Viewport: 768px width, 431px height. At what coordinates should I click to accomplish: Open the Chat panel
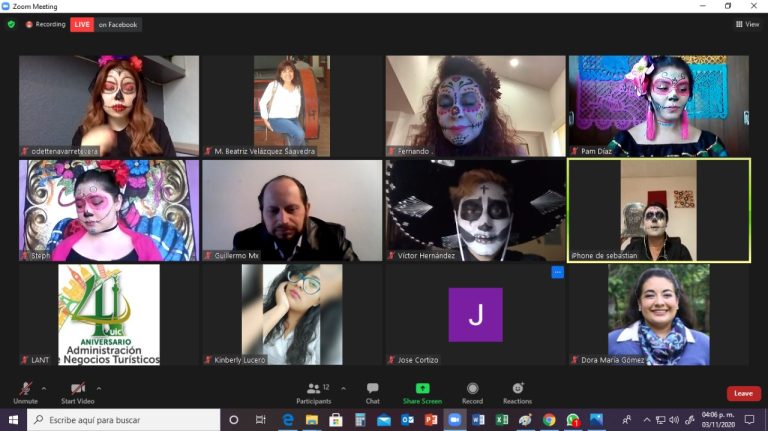tap(372, 392)
